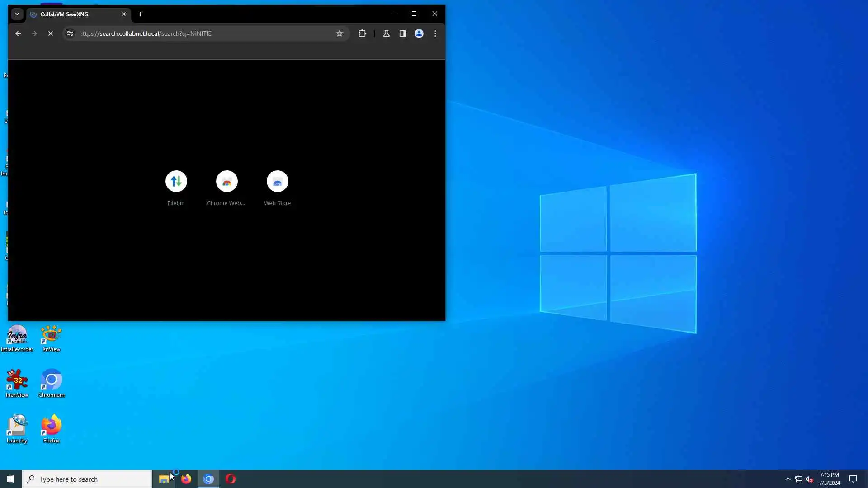Viewport: 868px width, 488px height.
Task: Open Chrome Labs flask icon
Action: [x=387, y=33]
